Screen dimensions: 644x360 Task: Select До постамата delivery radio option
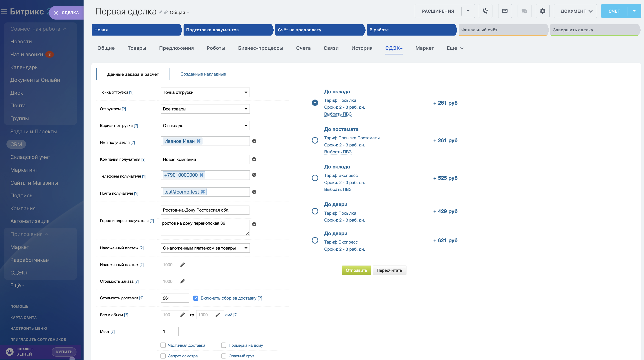315,140
